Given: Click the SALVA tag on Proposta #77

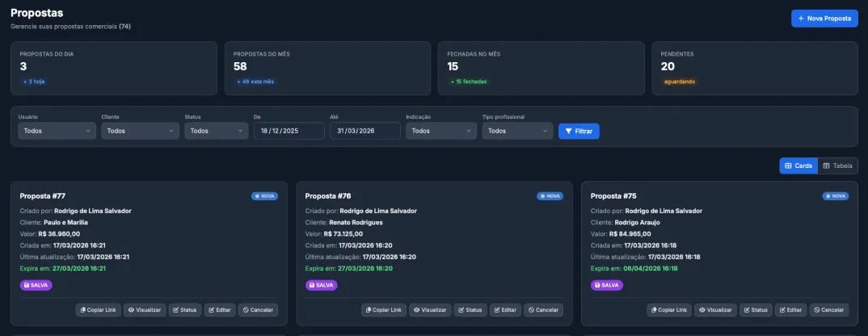Looking at the screenshot, I should tap(36, 285).
